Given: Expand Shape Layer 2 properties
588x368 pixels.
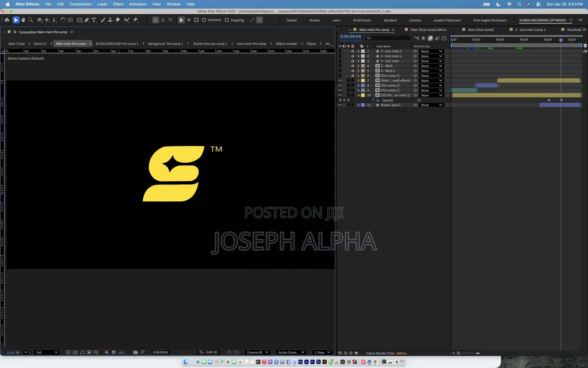Looking at the screenshot, I should point(358,105).
